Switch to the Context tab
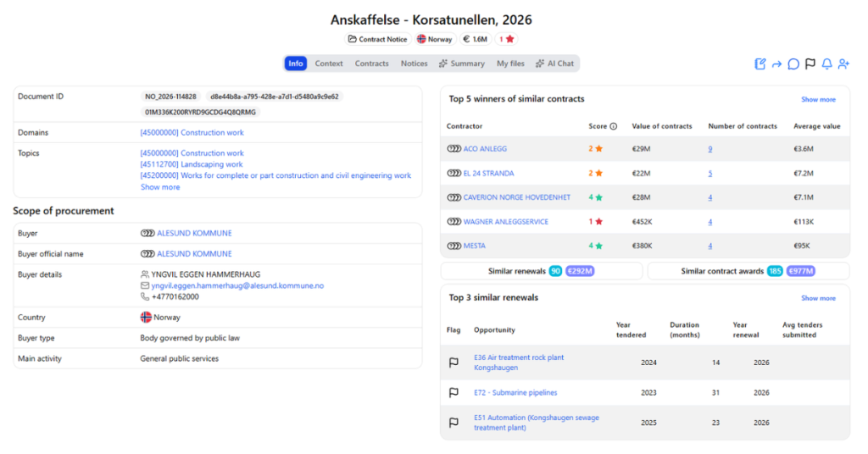Image resolution: width=868 pixels, height=454 pixels. point(329,64)
